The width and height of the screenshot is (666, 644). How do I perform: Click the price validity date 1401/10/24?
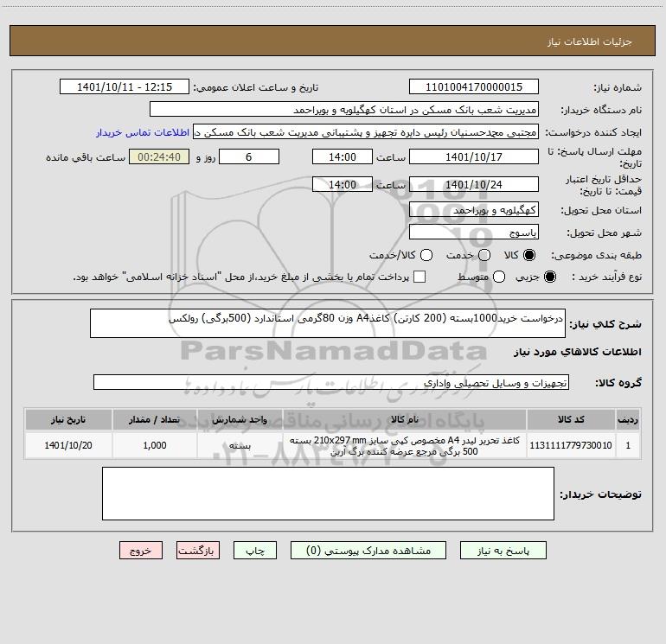(474, 184)
